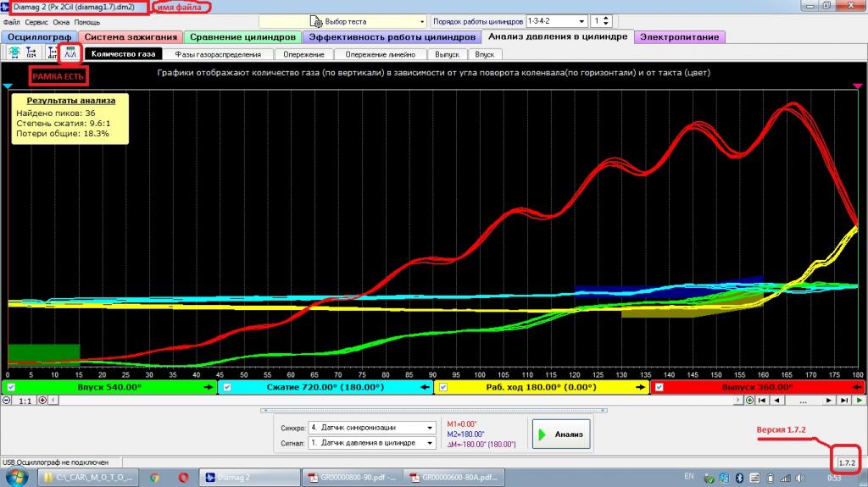Click the black arrow on the Выпуск bar
Image resolution: width=868 pixels, height=487 pixels.
[857, 387]
